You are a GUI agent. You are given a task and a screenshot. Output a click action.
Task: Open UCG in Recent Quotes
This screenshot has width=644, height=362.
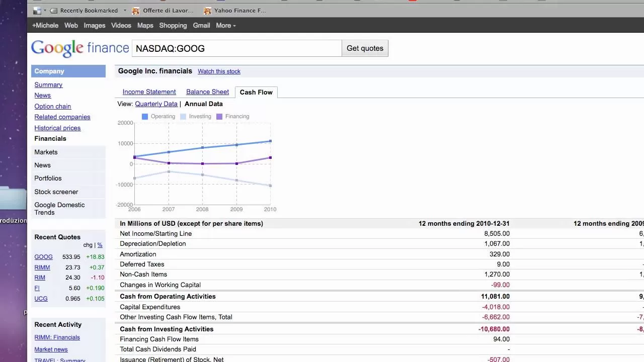tap(41, 299)
